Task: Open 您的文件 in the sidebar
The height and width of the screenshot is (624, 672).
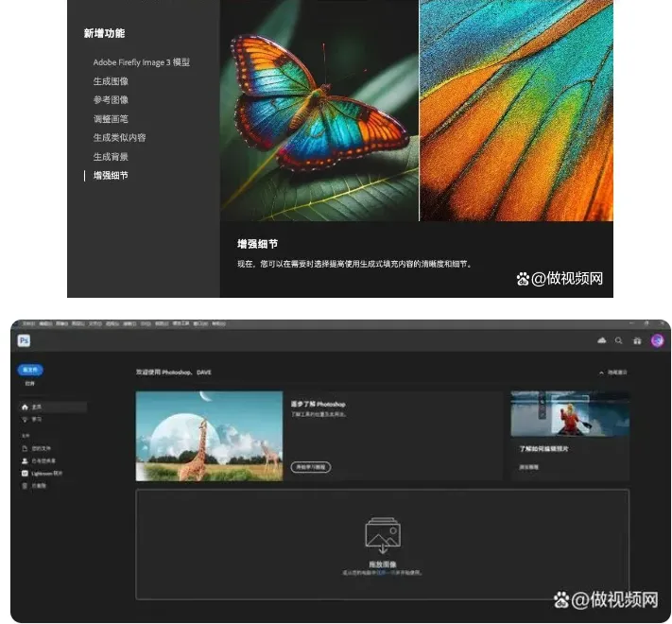Action: point(39,448)
